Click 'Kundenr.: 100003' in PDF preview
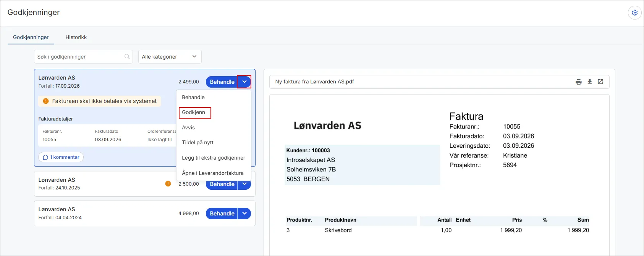The image size is (644, 256). 308,150
